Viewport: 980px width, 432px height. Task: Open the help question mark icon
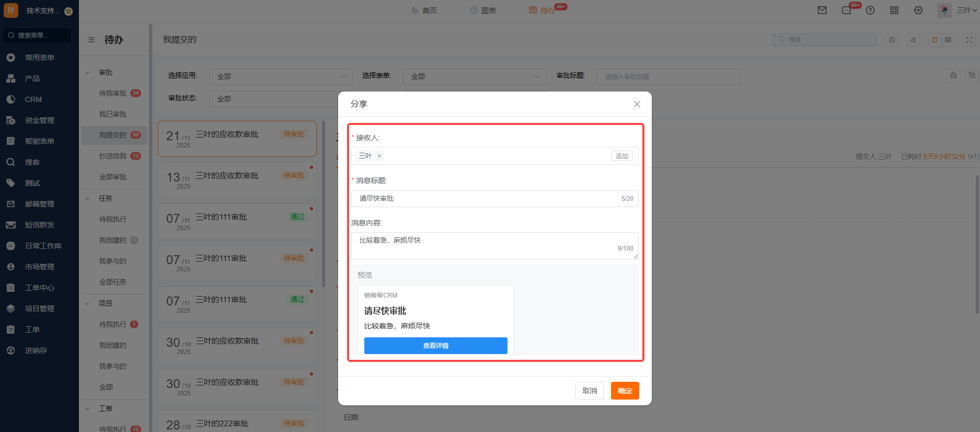(x=870, y=10)
